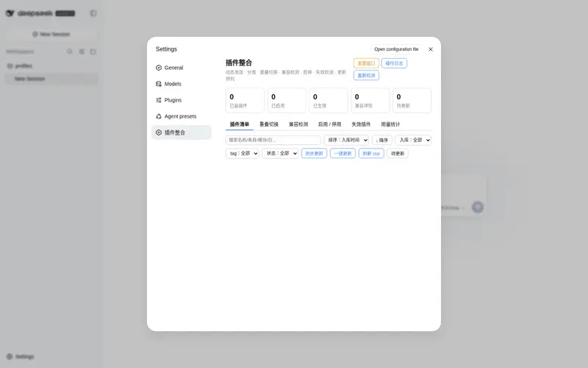Open the 操作日志 log button

tap(394, 63)
